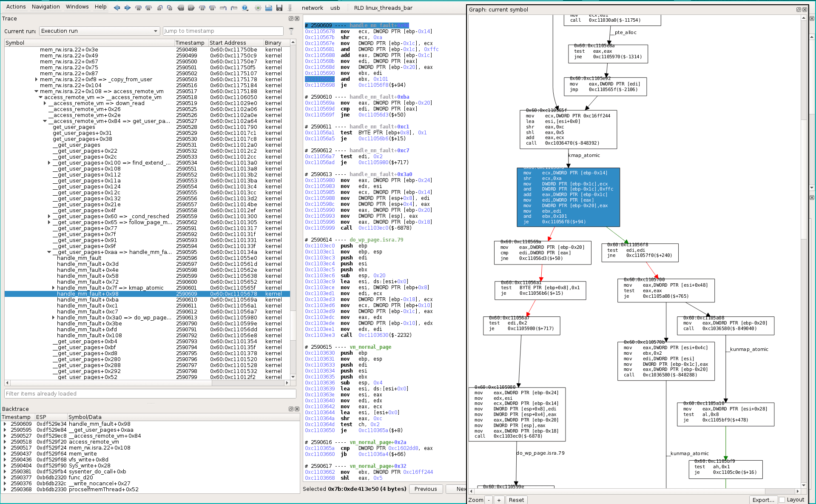
Task: Click the open file icon in the toolbar
Action: (x=269, y=8)
